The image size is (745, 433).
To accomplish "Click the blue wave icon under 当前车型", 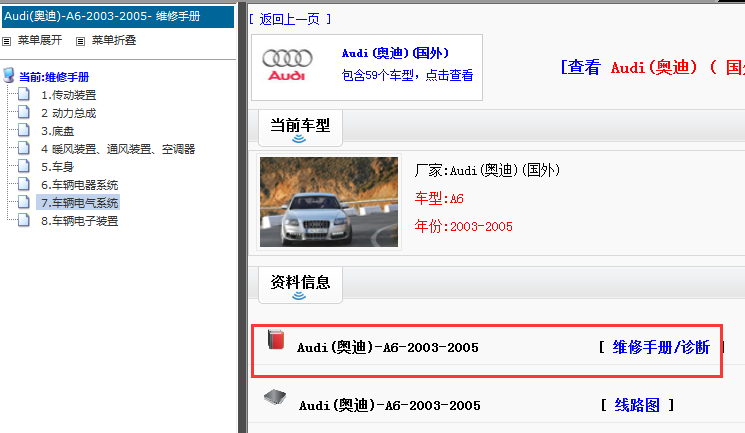I will 299,139.
